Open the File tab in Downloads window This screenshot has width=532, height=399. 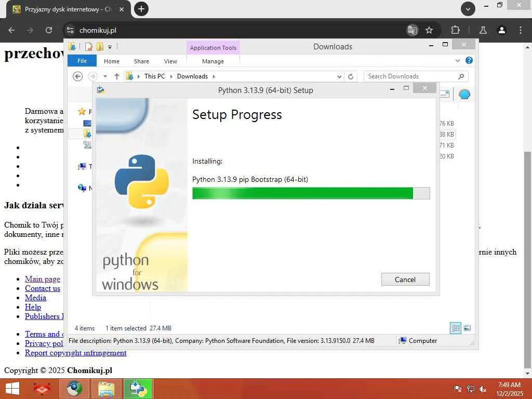pos(82,61)
